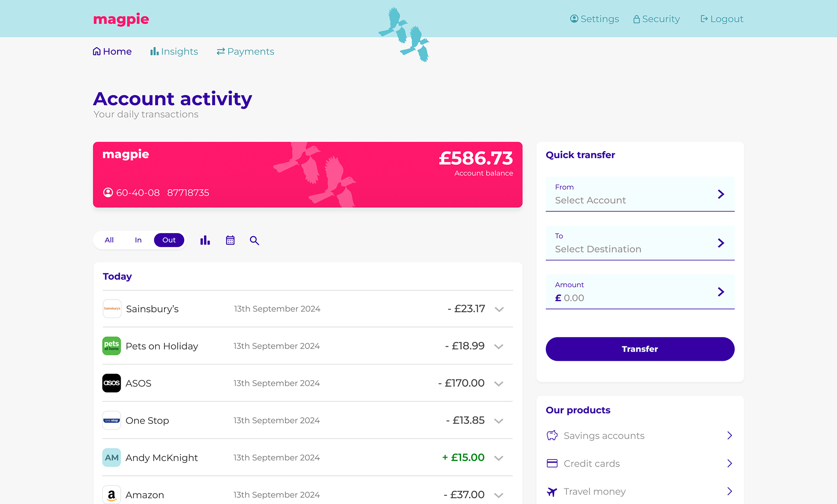Click the magpie logo in header
837x504 pixels.
point(121,19)
